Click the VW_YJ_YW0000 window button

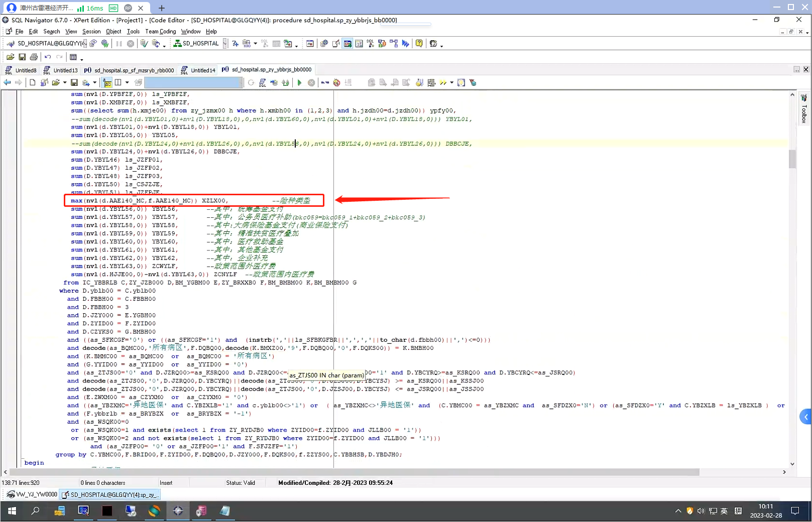coord(32,495)
